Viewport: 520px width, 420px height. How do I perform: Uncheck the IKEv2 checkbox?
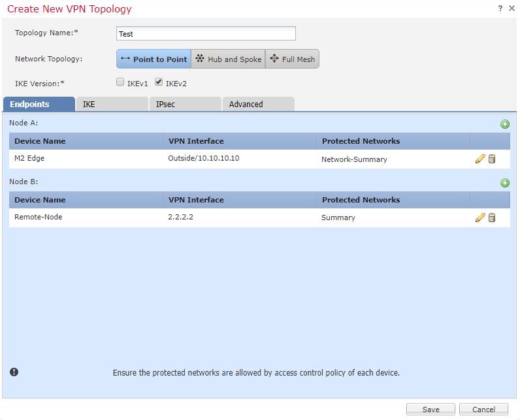[159, 82]
